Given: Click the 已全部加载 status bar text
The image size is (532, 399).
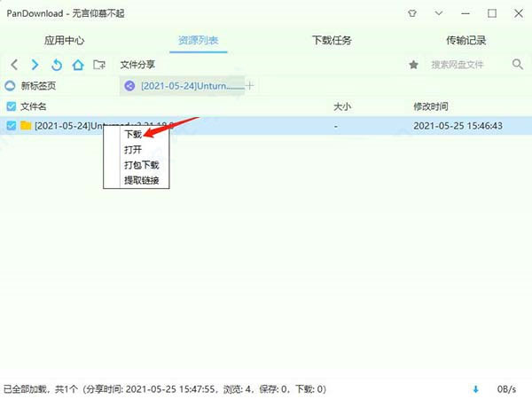Looking at the screenshot, I should [165, 389].
